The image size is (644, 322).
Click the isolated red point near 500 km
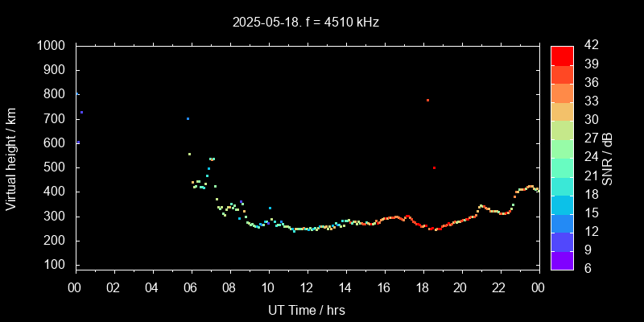tap(434, 168)
